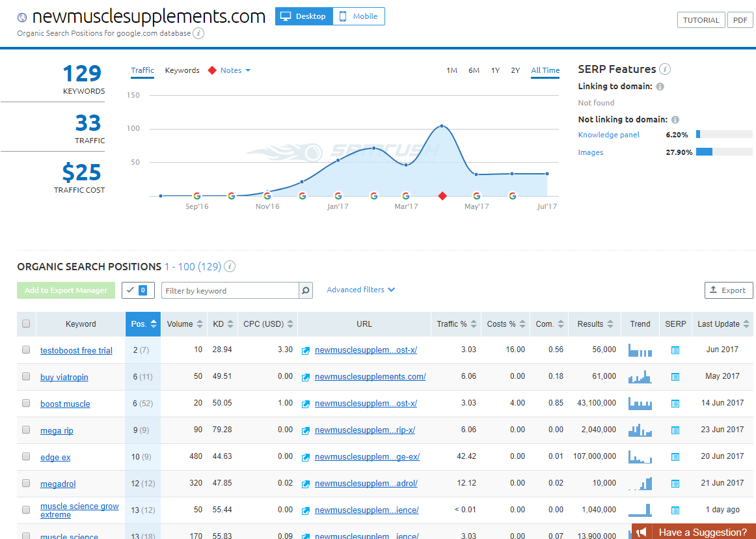Click the red diamond note marker on chart

[x=442, y=195]
